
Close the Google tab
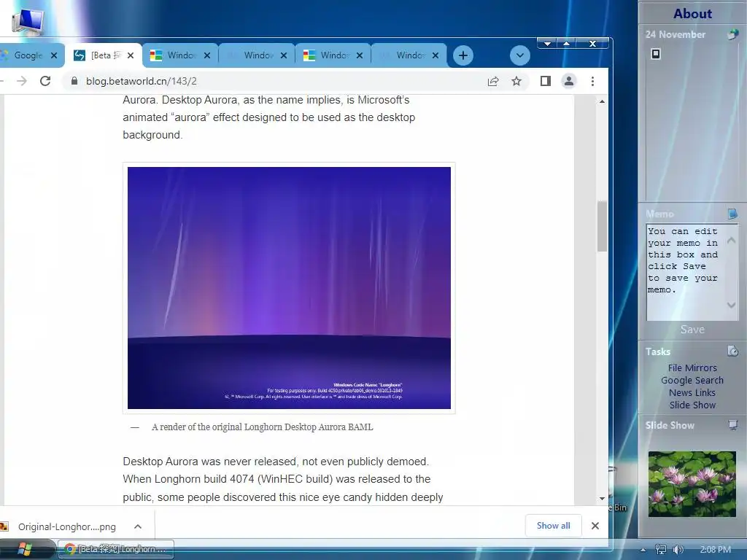pyautogui.click(x=54, y=55)
